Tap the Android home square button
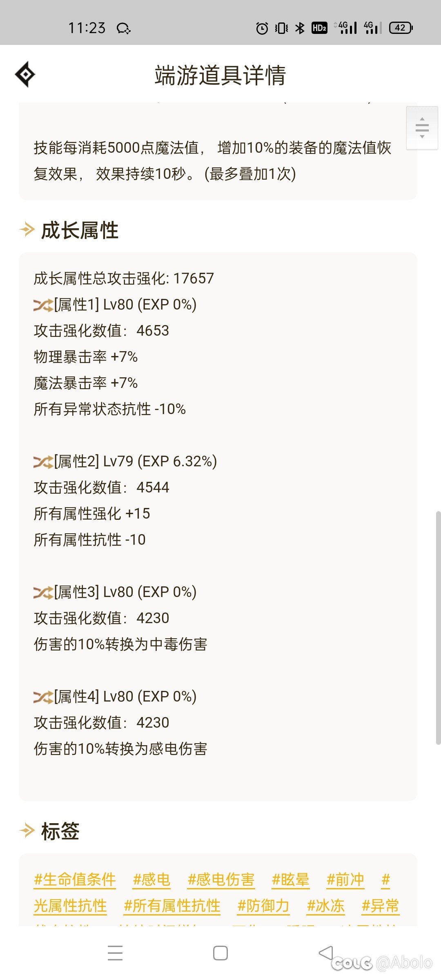Viewport: 441px width, 980px height. [x=220, y=953]
